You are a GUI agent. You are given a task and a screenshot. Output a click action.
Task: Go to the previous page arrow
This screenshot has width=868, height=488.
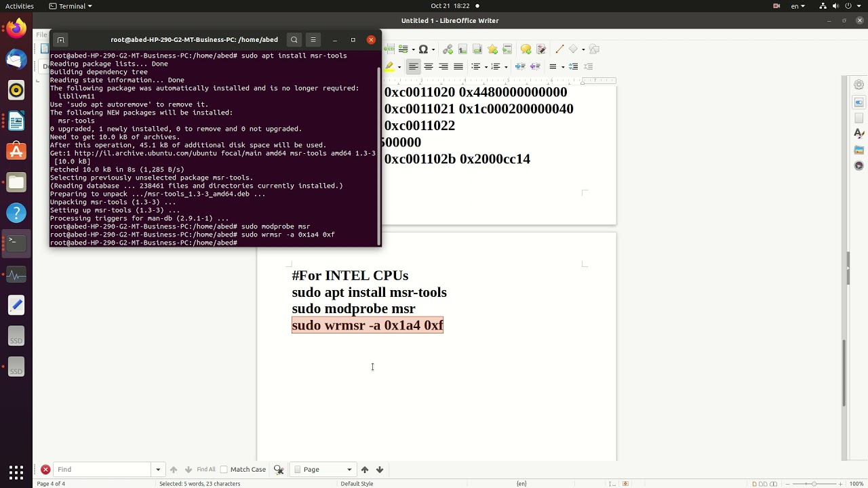coord(365,469)
